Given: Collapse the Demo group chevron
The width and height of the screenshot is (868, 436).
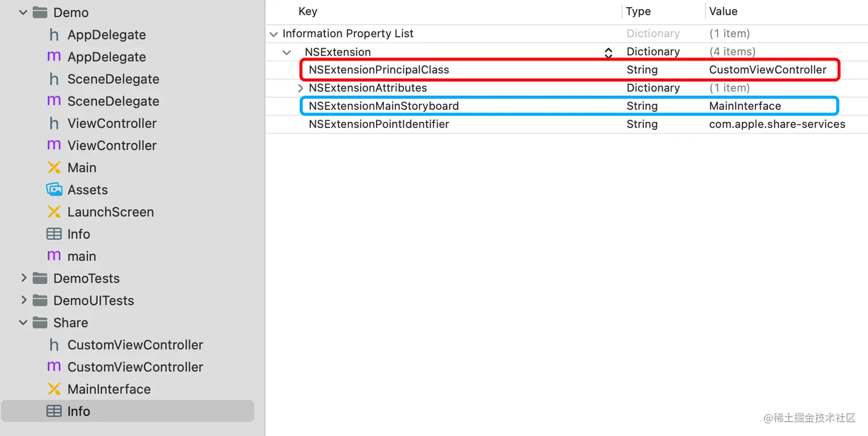Looking at the screenshot, I should 23,13.
